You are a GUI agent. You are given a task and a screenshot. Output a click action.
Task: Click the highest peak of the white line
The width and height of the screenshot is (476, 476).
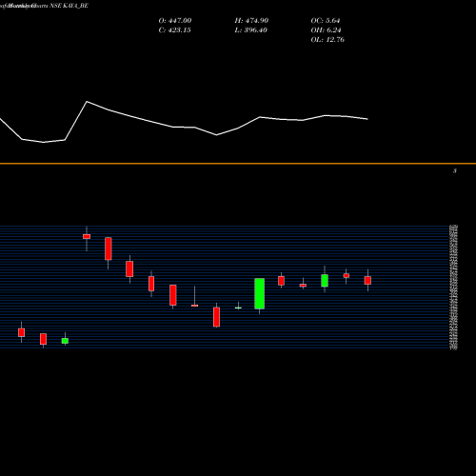click(87, 102)
